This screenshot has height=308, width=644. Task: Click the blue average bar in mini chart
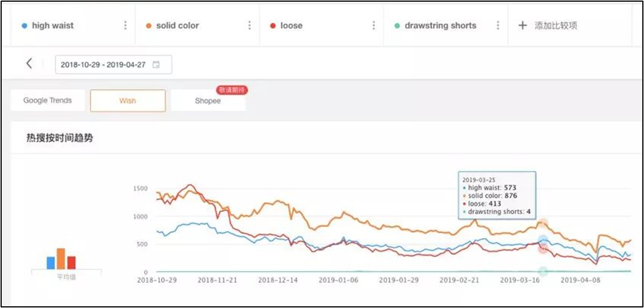[51, 262]
